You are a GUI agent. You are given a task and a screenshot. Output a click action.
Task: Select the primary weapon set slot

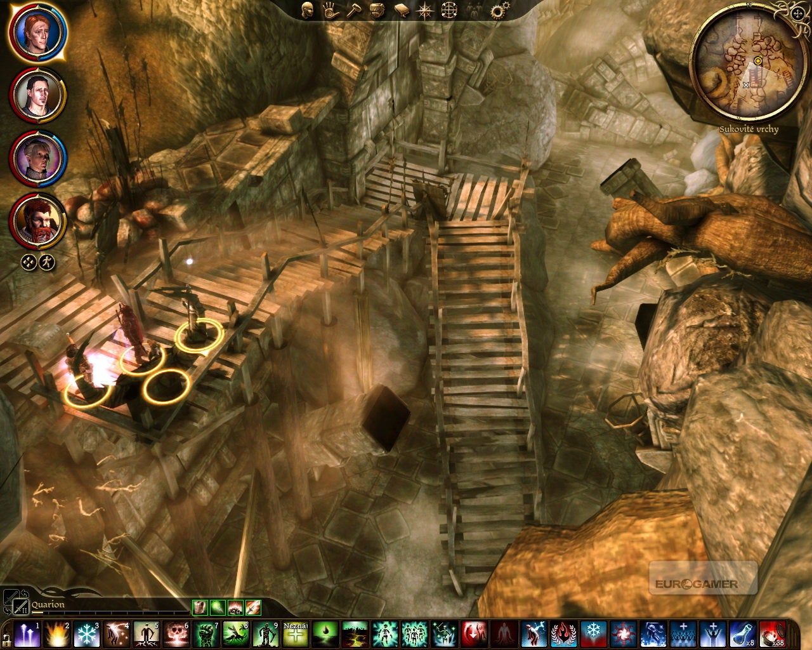coord(11,597)
